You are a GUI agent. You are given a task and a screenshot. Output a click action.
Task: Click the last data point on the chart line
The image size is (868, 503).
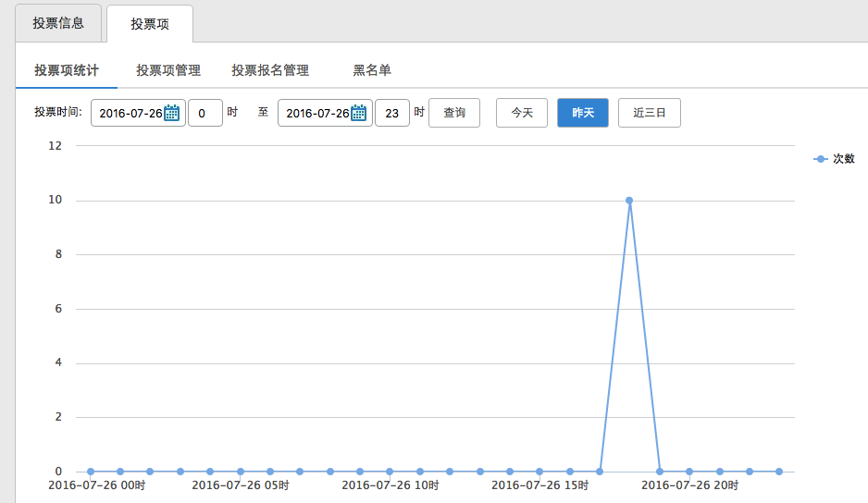(x=779, y=472)
